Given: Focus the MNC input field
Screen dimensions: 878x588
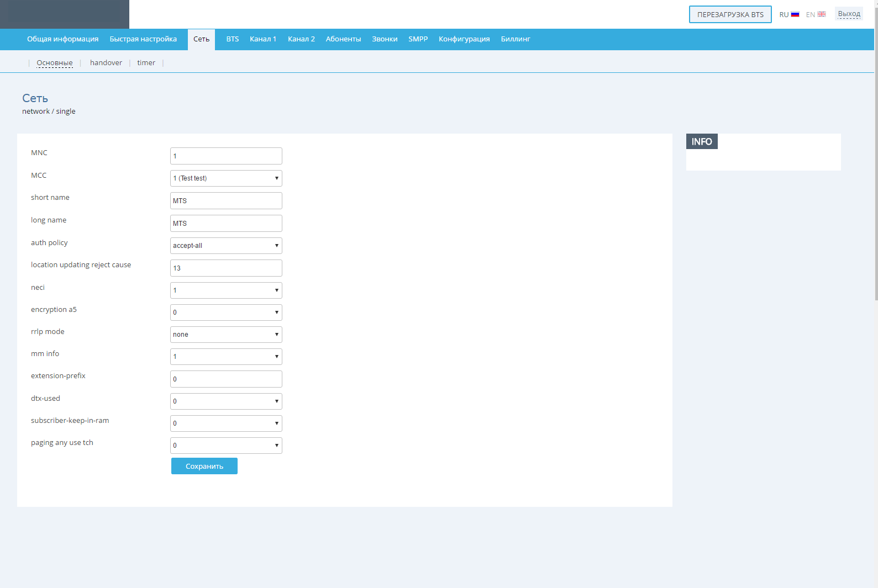Looking at the screenshot, I should coord(226,156).
